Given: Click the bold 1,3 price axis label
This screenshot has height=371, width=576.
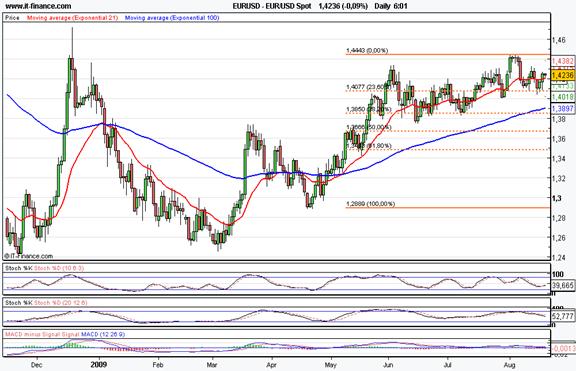Looking at the screenshot, I should click(557, 198).
